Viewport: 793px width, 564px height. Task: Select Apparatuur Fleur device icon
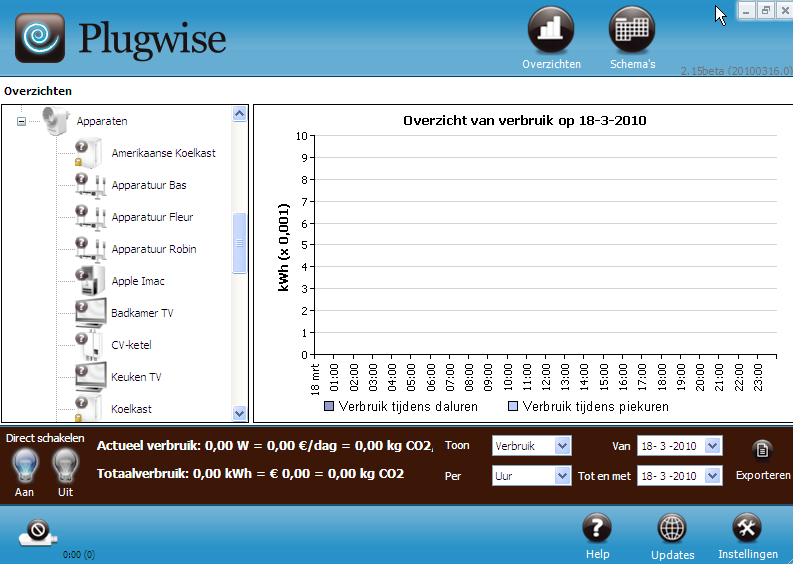[91, 217]
